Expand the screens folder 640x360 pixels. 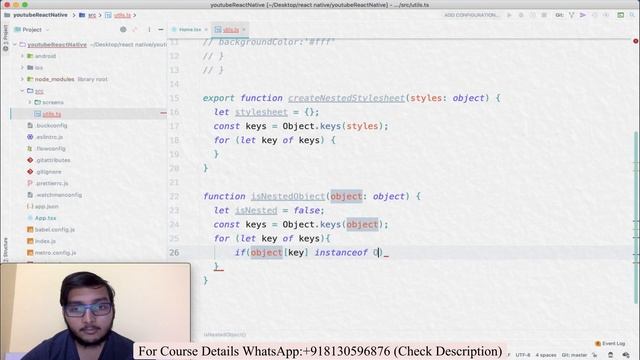click(x=30, y=102)
